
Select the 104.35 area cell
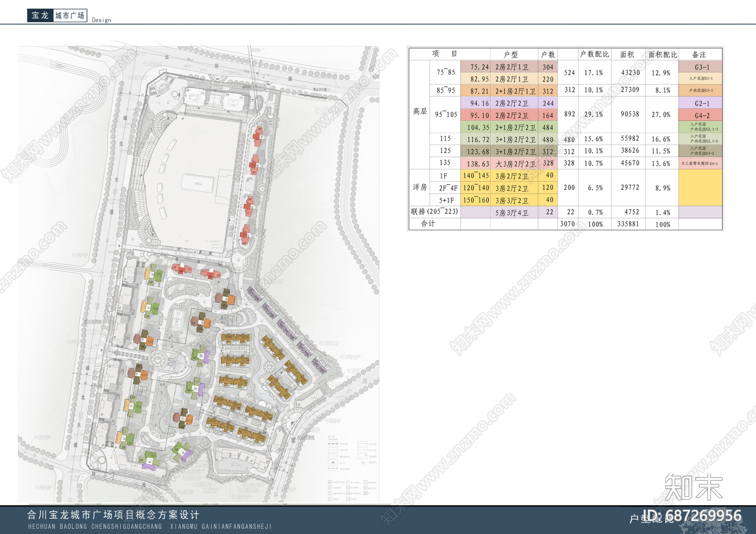[476, 127]
